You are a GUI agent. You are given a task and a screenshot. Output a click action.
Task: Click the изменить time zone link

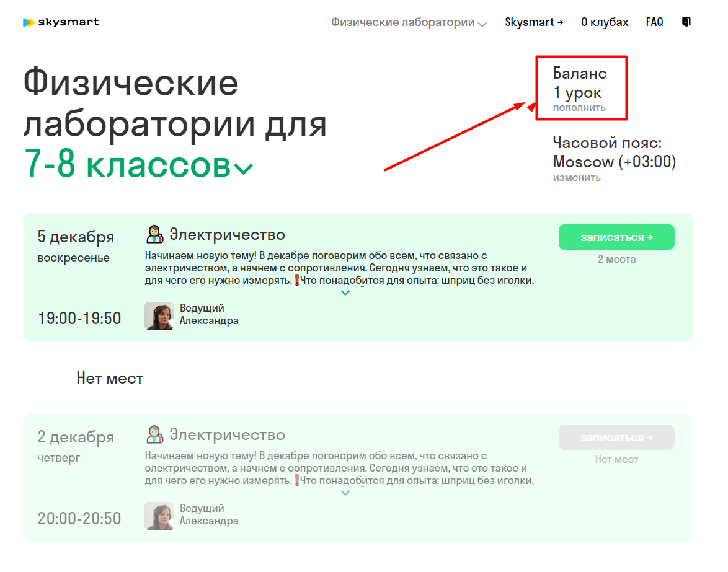coord(577,178)
